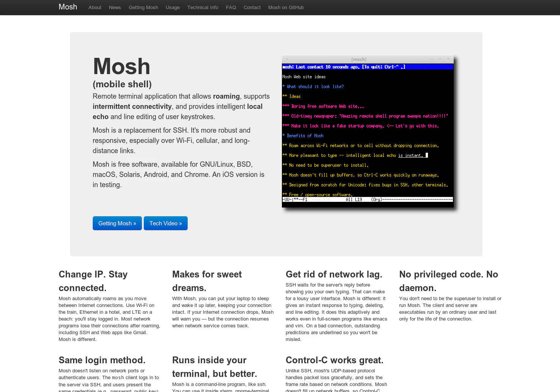Visit Mosh on GitHub link
560x392 pixels.
286,8
